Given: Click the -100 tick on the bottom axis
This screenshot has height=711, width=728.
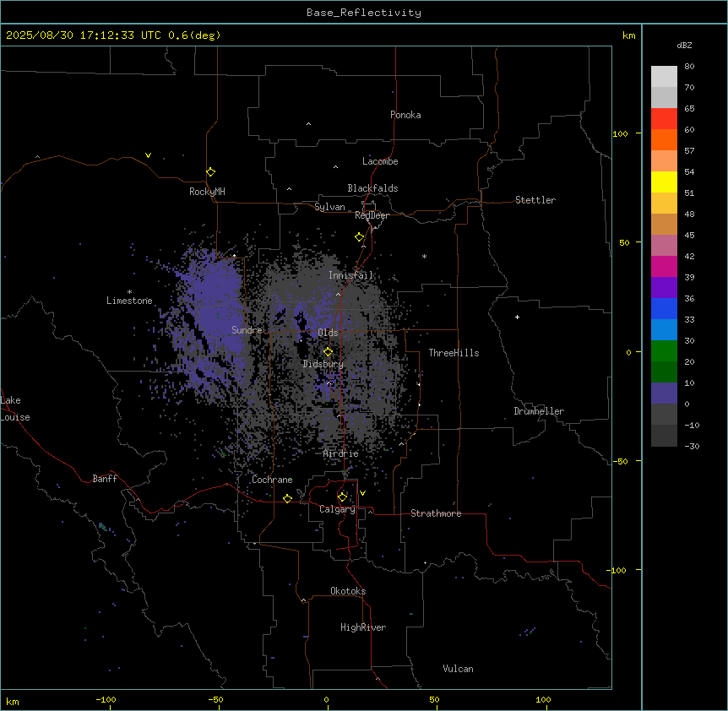Looking at the screenshot, I should [106, 699].
